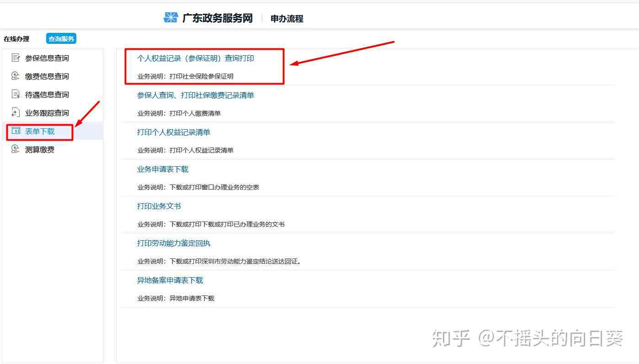Open the 业务申请表下载 link
Viewport: 639px width, 364px height.
(x=163, y=169)
